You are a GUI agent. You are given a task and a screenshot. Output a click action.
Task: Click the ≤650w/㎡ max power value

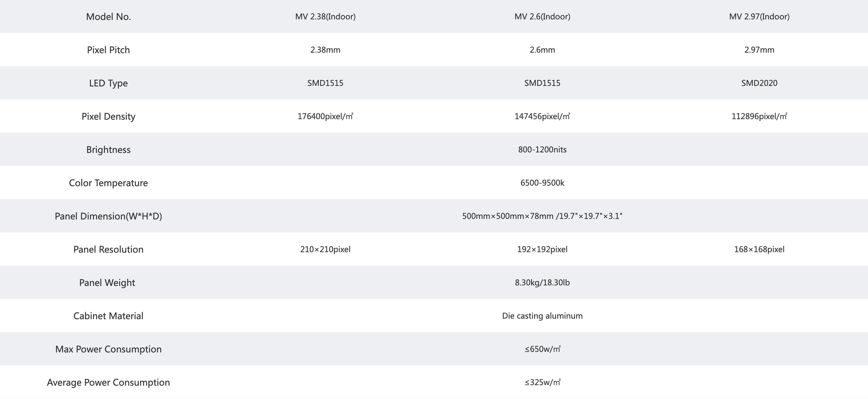[x=542, y=349]
